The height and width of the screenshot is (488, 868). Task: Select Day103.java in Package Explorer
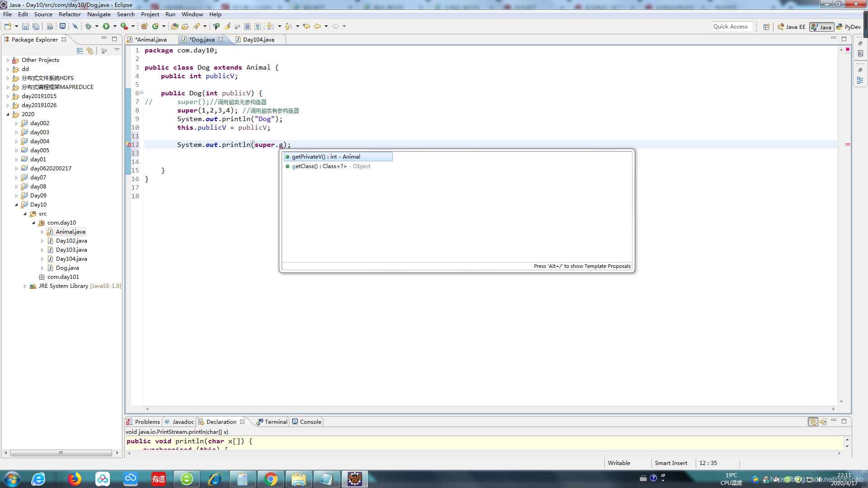(x=71, y=250)
